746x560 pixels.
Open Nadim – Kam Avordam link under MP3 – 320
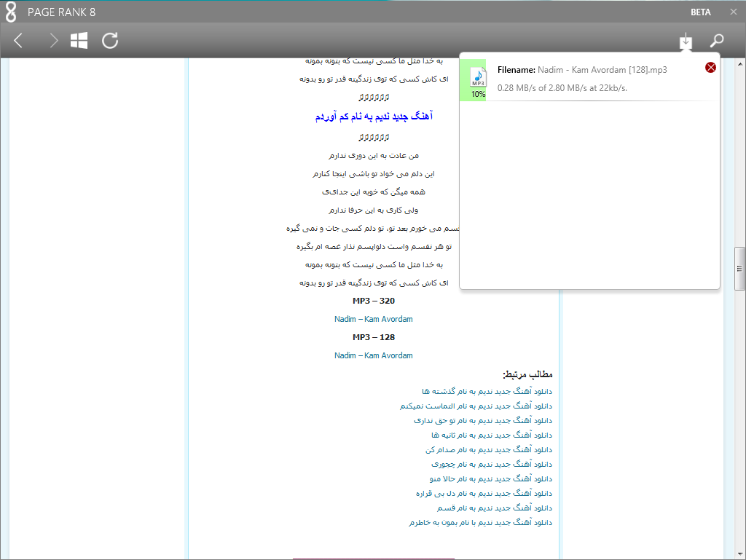click(374, 319)
